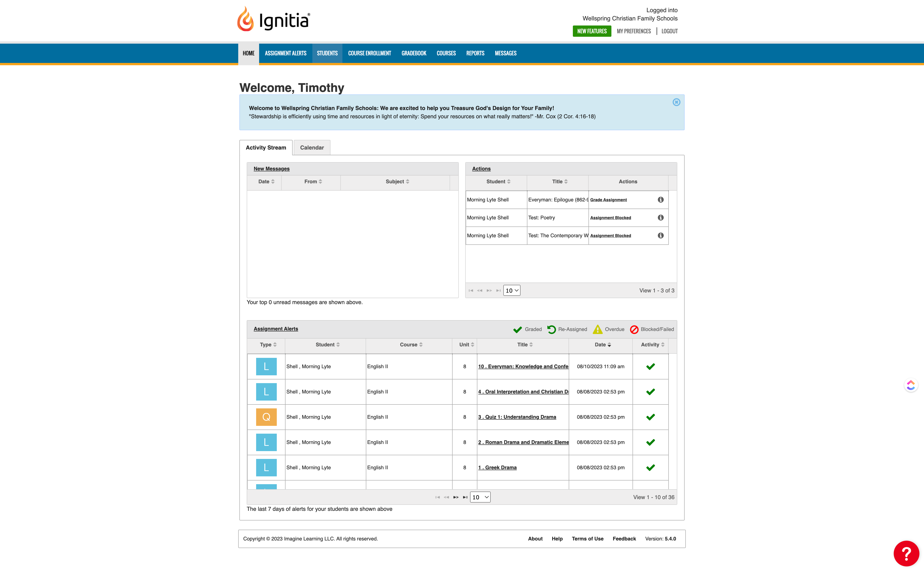
Task: Click the Re-Assigned legend icon
Action: (551, 329)
